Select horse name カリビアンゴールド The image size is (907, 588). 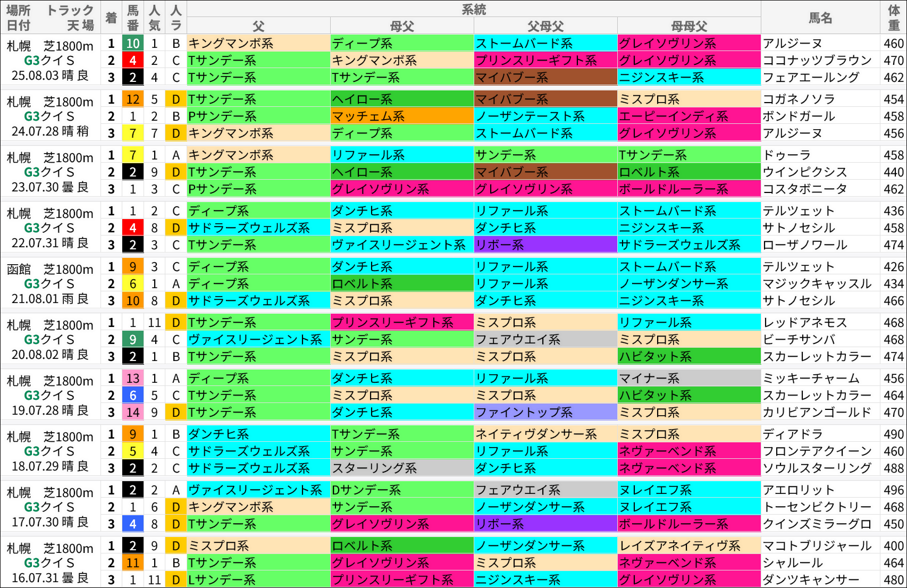(817, 413)
